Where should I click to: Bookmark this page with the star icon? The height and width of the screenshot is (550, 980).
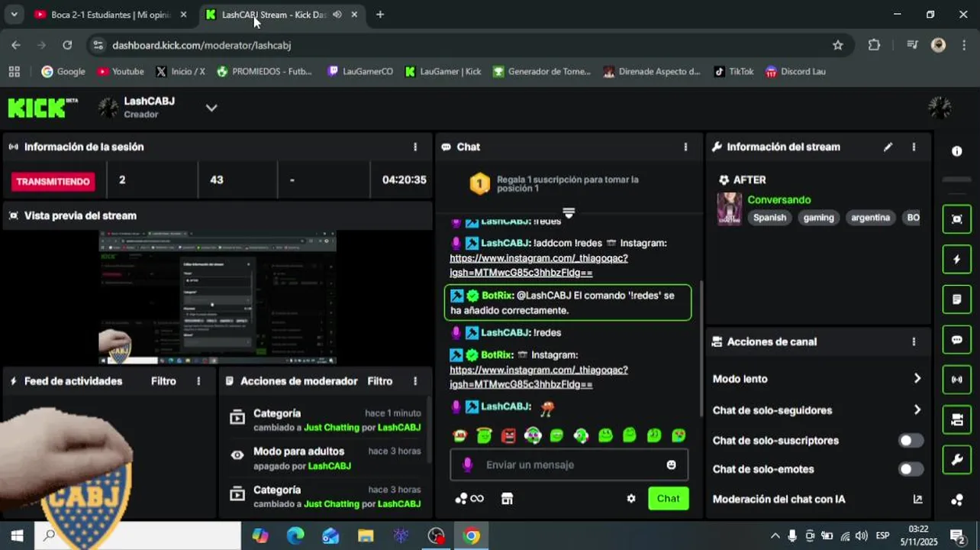click(838, 45)
